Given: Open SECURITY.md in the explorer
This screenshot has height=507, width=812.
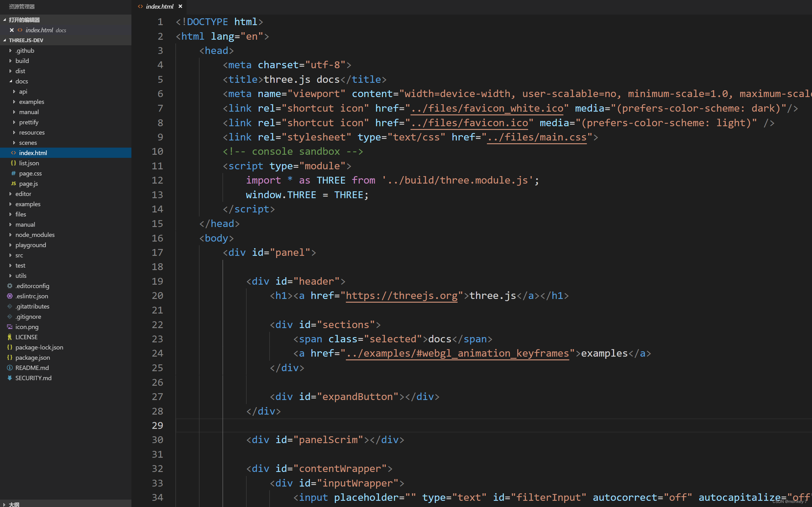Looking at the screenshot, I should [33, 378].
